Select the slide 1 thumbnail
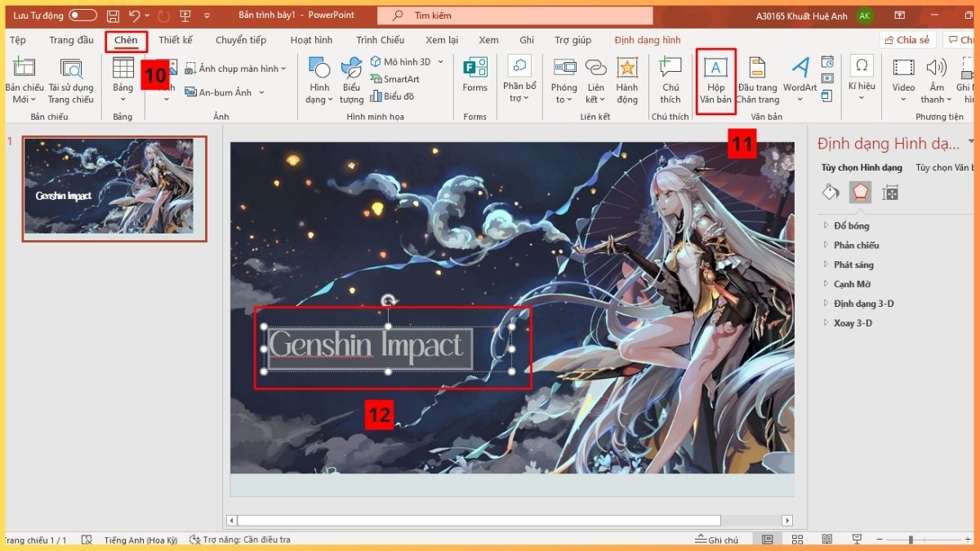Viewport: 980px width, 551px height. pos(114,189)
